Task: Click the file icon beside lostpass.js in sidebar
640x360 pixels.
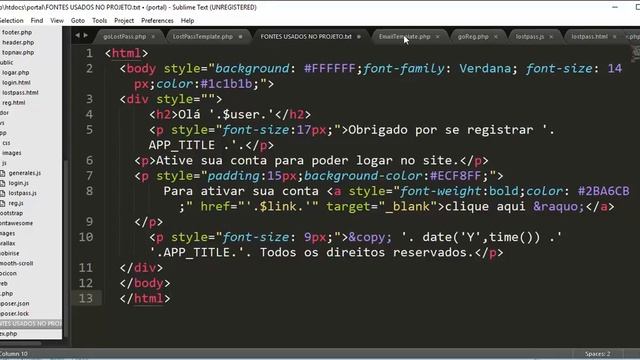Action: point(2,193)
